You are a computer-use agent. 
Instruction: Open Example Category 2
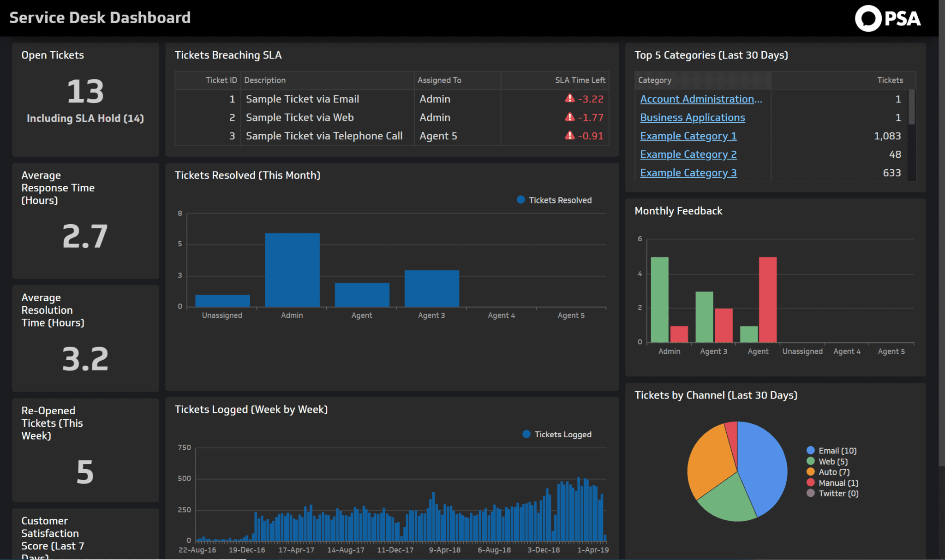point(688,154)
